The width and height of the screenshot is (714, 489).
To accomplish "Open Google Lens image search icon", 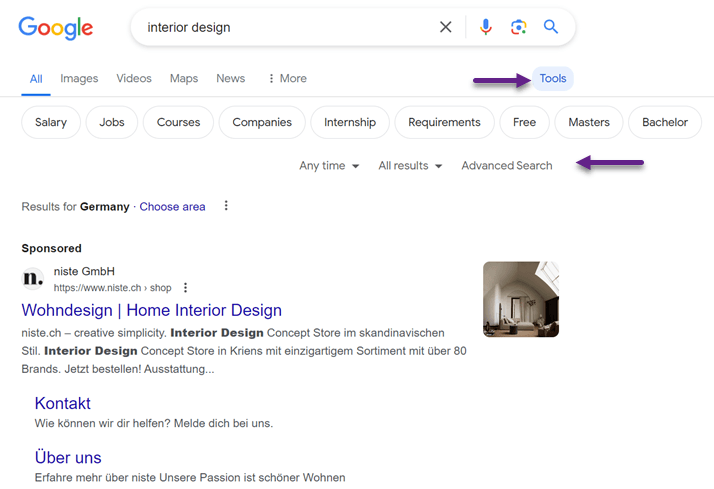I will [518, 27].
